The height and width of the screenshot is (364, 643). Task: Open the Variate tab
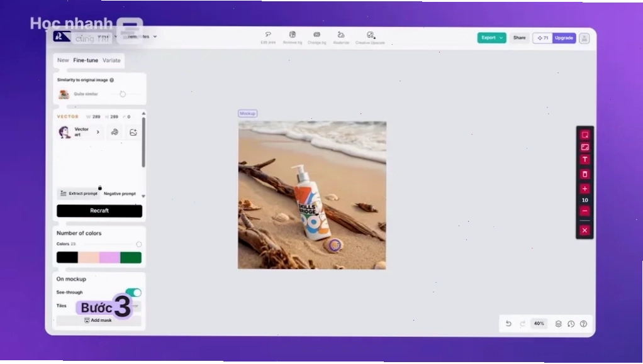pos(111,60)
